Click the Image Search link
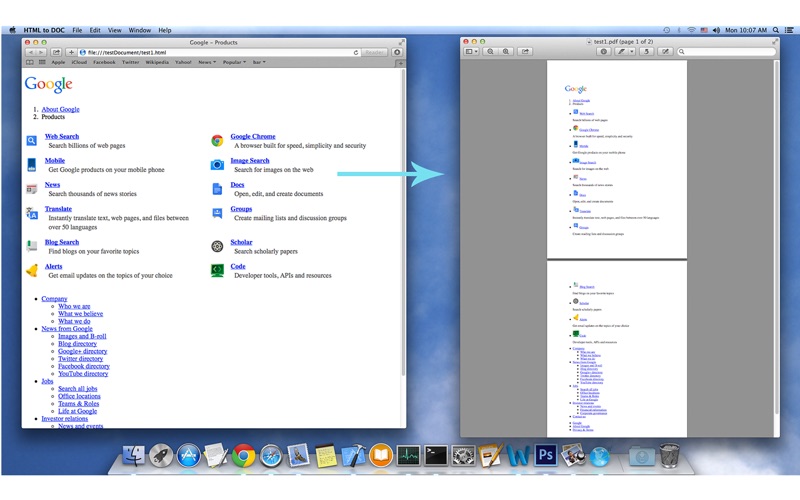Image resolution: width=800 pixels, height=500 pixels. (x=249, y=160)
